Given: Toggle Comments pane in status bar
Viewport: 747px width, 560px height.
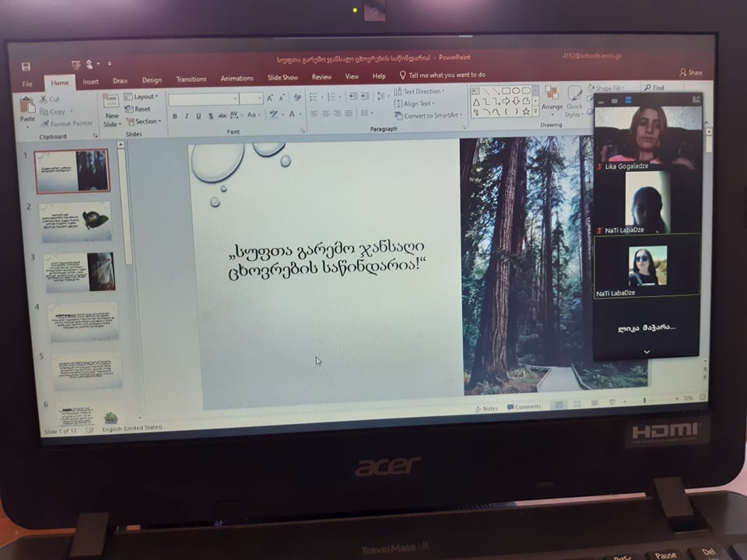Looking at the screenshot, I should (x=524, y=407).
